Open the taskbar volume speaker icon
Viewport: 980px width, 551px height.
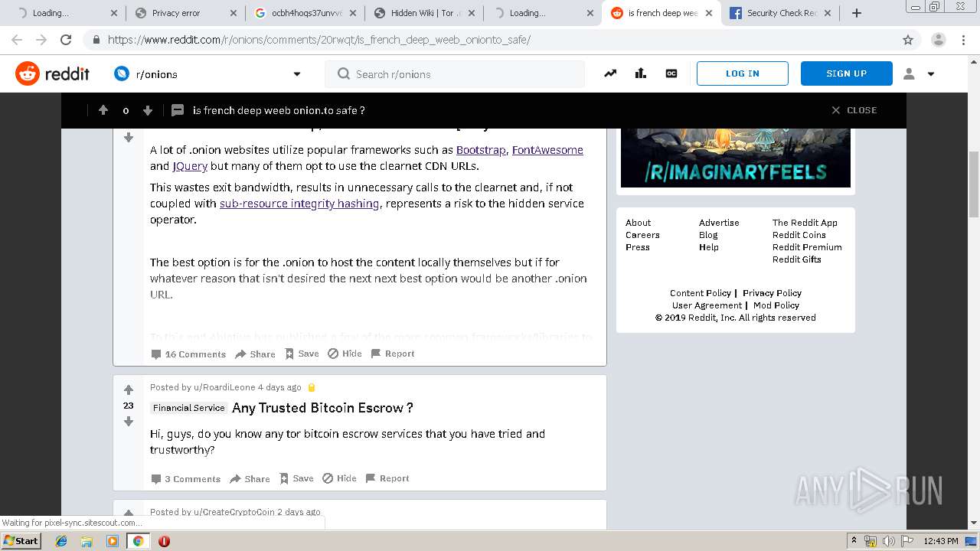[x=889, y=541]
